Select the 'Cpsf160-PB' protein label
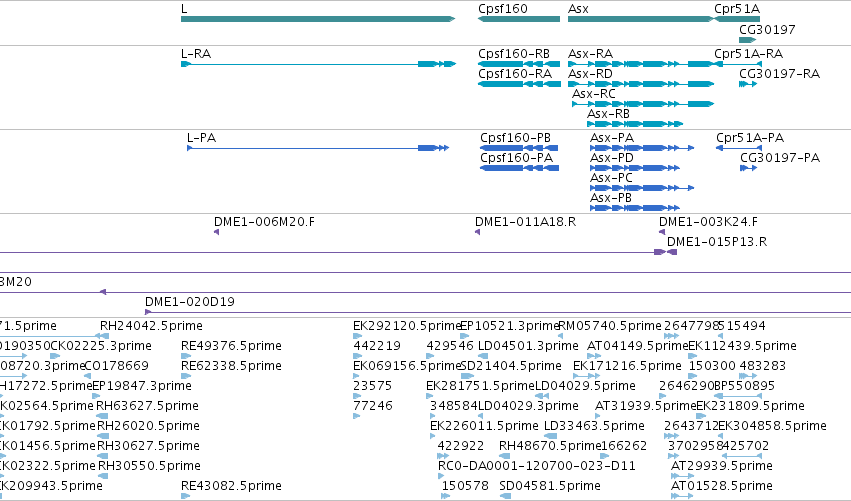 pos(516,138)
